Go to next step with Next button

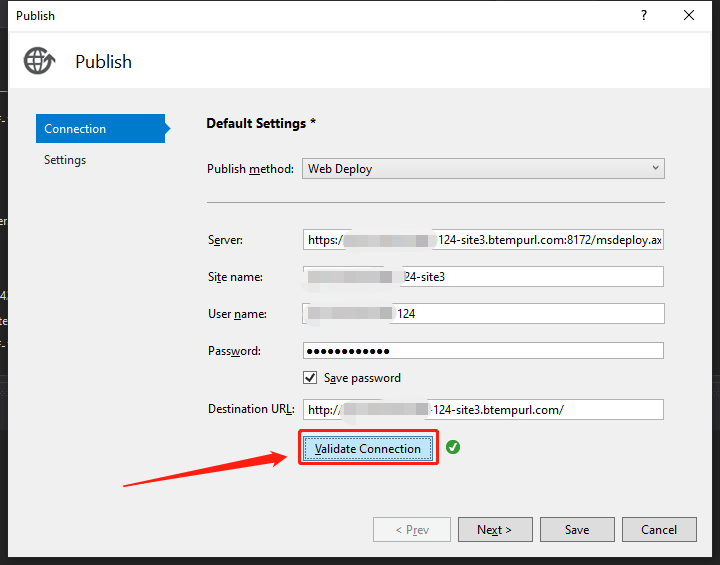click(x=494, y=529)
